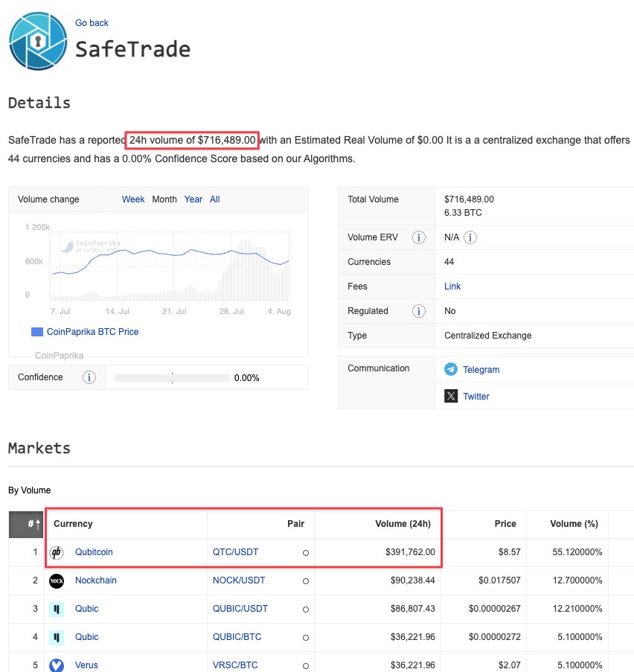Click the SafeTrade exchange logo

point(38,41)
